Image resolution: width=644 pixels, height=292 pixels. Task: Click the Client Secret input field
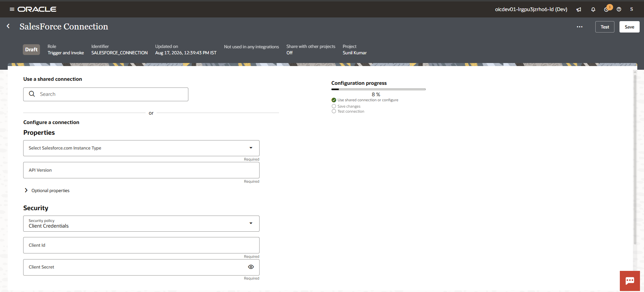pos(141,267)
